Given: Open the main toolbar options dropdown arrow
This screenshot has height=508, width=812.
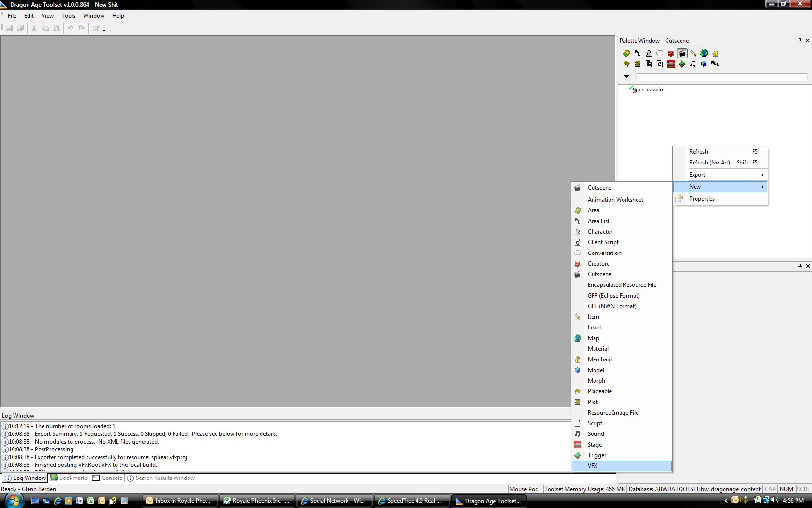Looking at the screenshot, I should pos(104,30).
